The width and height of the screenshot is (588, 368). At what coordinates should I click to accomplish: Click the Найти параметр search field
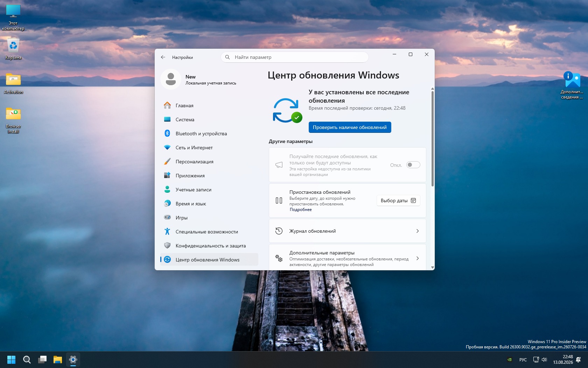295,57
